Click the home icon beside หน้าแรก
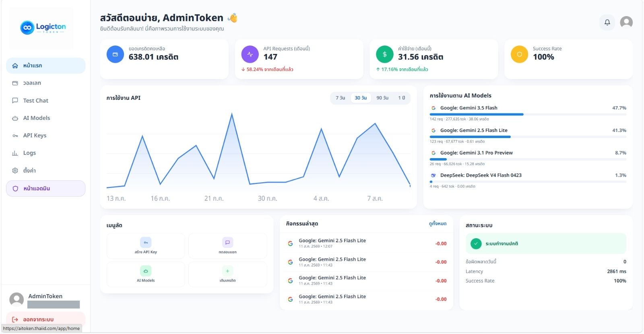 [x=15, y=66]
